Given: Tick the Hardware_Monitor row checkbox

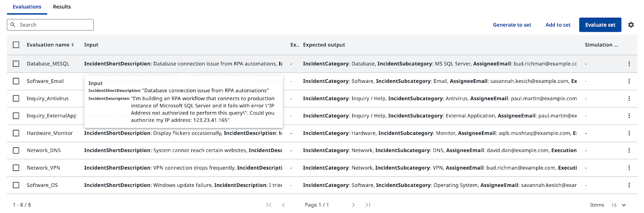Looking at the screenshot, I should tap(16, 133).
